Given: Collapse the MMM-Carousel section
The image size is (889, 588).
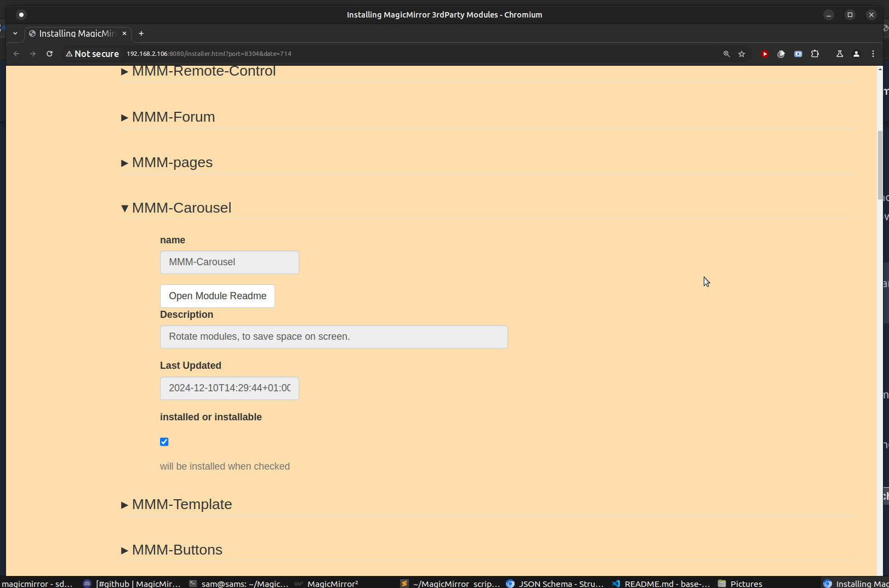Looking at the screenshot, I should point(176,208).
